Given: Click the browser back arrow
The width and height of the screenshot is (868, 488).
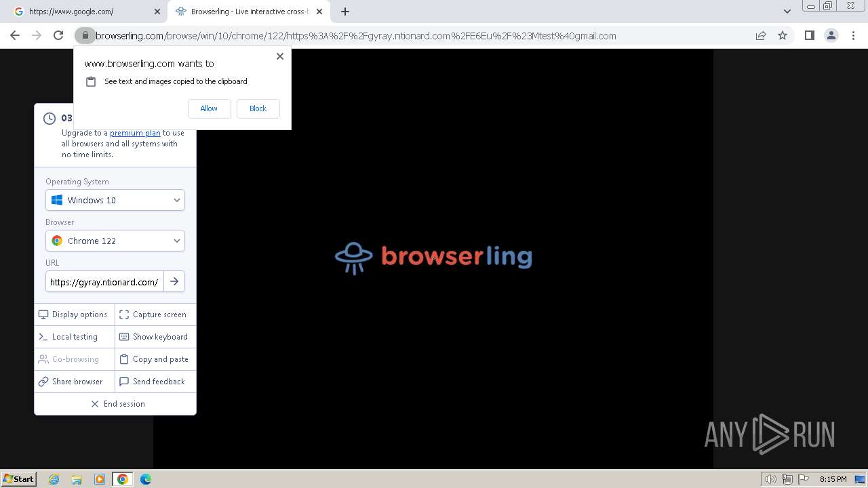Looking at the screenshot, I should [x=15, y=35].
